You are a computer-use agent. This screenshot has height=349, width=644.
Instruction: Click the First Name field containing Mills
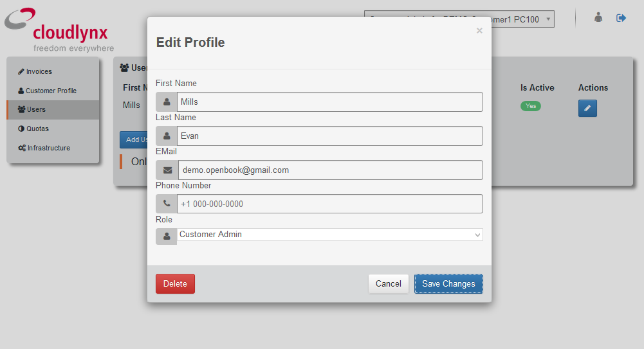[330, 102]
